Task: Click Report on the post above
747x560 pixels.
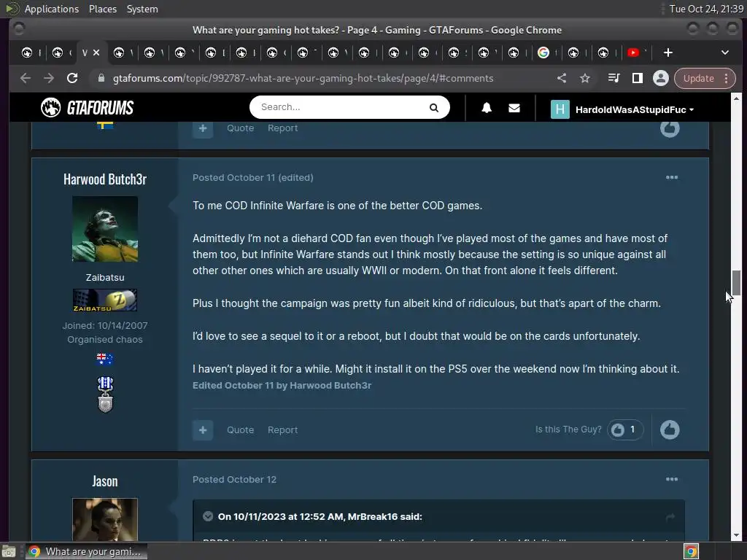Action: [282, 128]
